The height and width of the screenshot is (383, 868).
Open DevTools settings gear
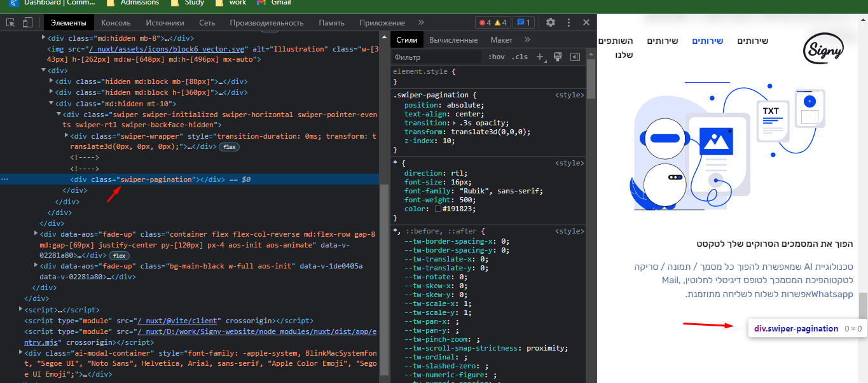coord(551,22)
